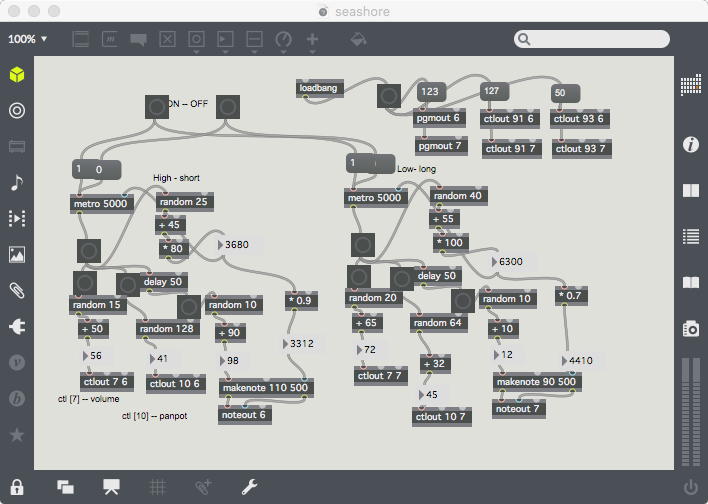Click the OFF bang button
Screen dimensions: 708x504
(228, 107)
